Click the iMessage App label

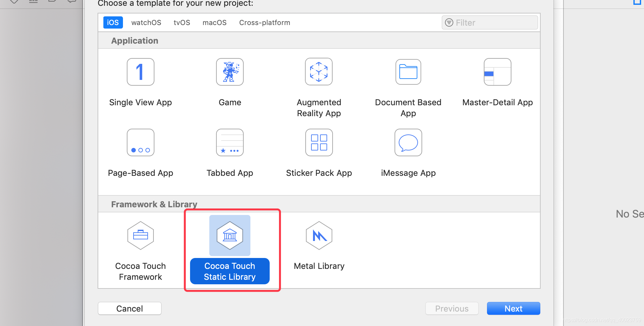pos(408,173)
